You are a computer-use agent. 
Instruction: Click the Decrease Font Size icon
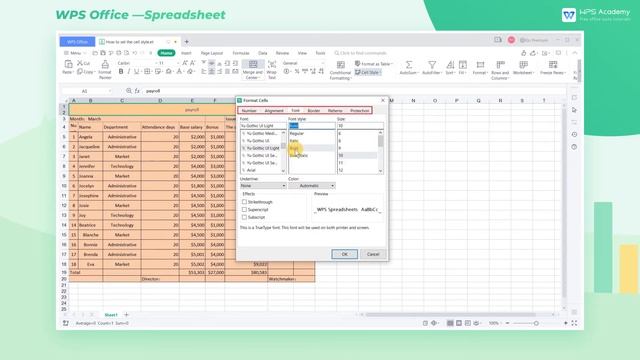coord(193,63)
